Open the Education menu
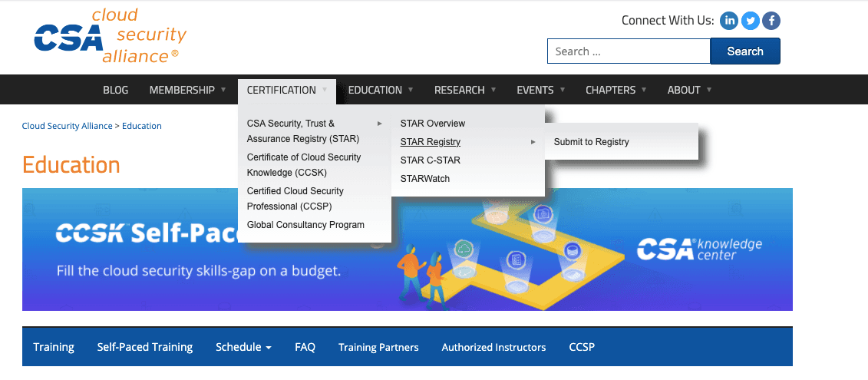This screenshot has width=868, height=380. (375, 90)
